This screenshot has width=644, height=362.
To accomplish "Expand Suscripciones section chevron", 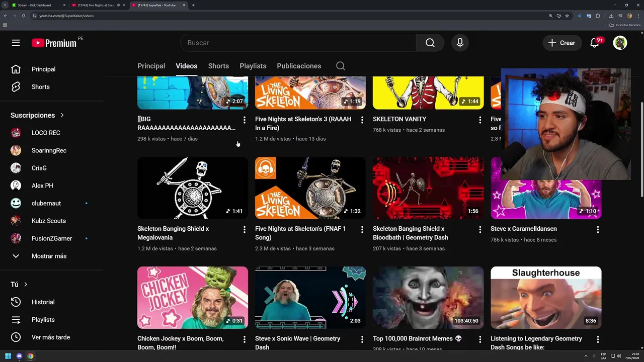I will point(62,115).
